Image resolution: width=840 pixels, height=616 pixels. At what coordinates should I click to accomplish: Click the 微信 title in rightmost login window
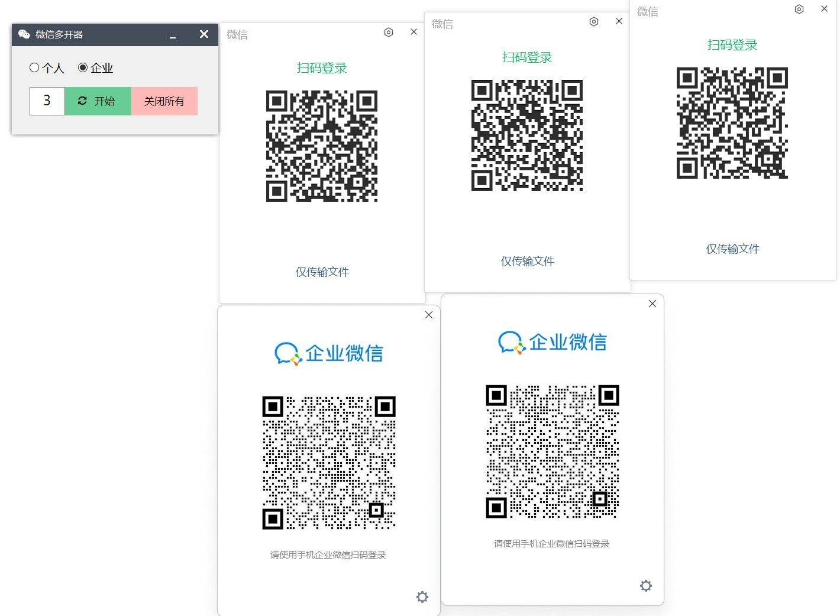648,12
